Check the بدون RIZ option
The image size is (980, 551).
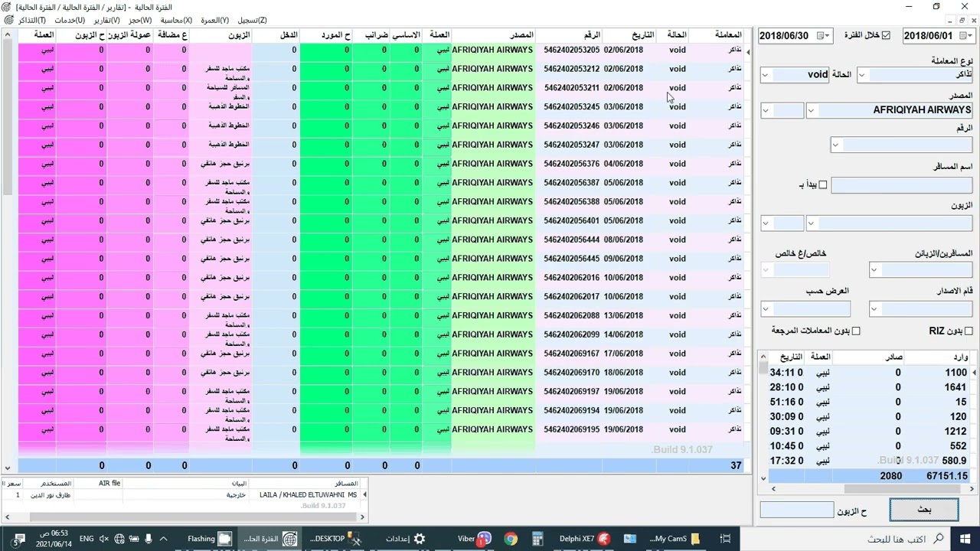click(x=969, y=331)
